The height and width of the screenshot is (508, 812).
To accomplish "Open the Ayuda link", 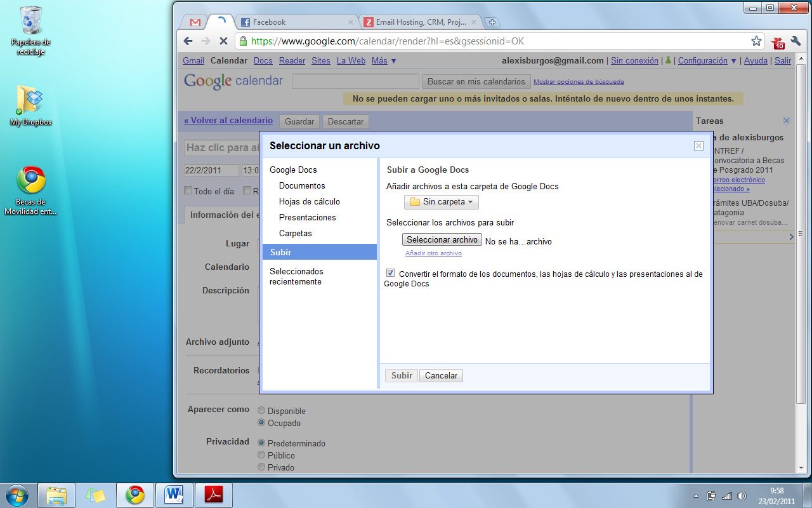I will coord(756,61).
